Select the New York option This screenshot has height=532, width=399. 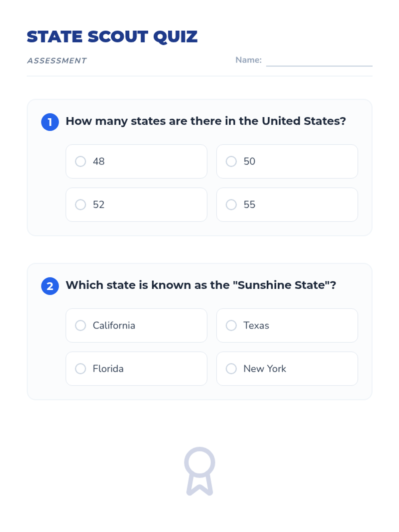pyautogui.click(x=287, y=368)
